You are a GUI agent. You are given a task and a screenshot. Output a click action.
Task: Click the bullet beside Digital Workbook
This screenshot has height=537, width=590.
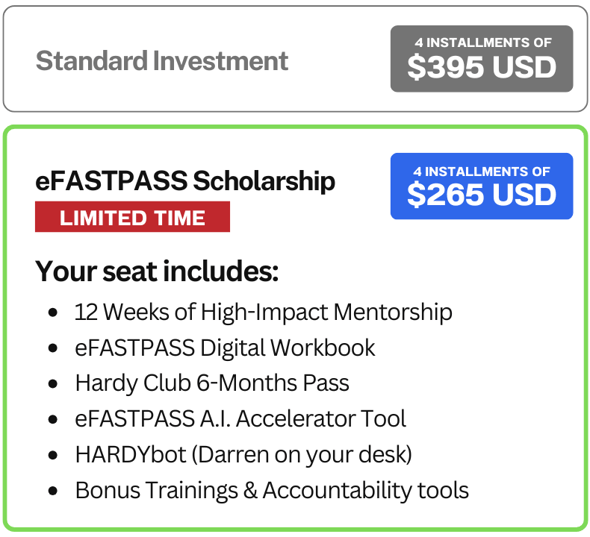point(53,348)
